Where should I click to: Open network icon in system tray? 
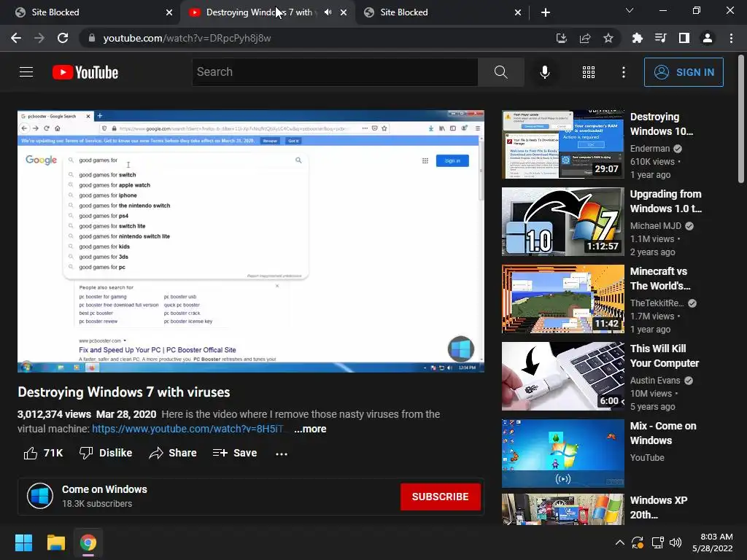[x=657, y=542]
